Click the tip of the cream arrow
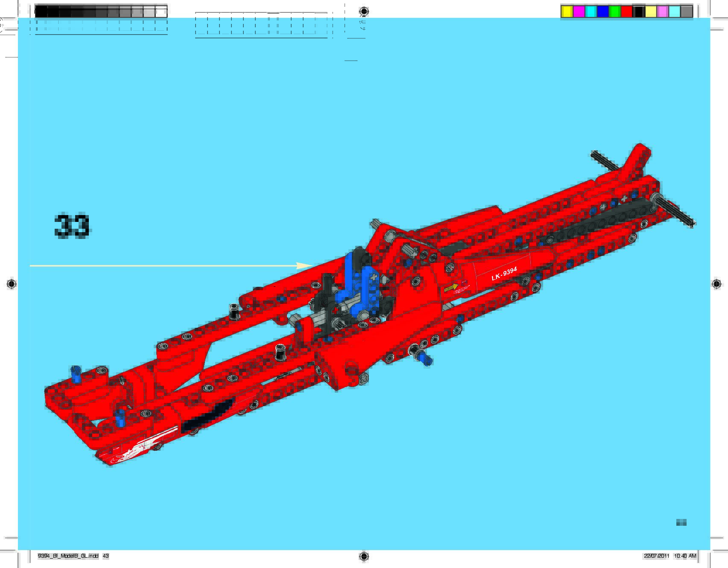Screen dimensions: 728x568 click(x=312, y=266)
